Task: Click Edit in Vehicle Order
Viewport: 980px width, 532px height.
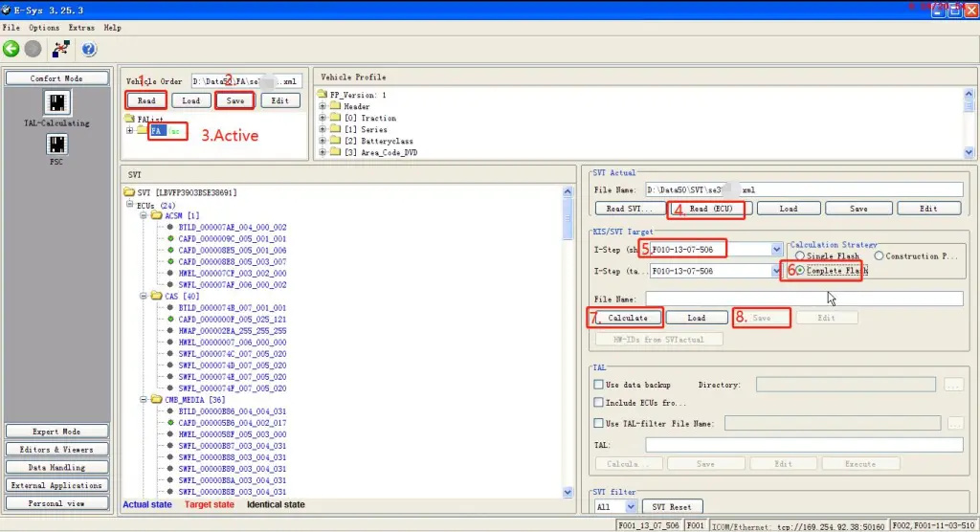Action: [280, 100]
